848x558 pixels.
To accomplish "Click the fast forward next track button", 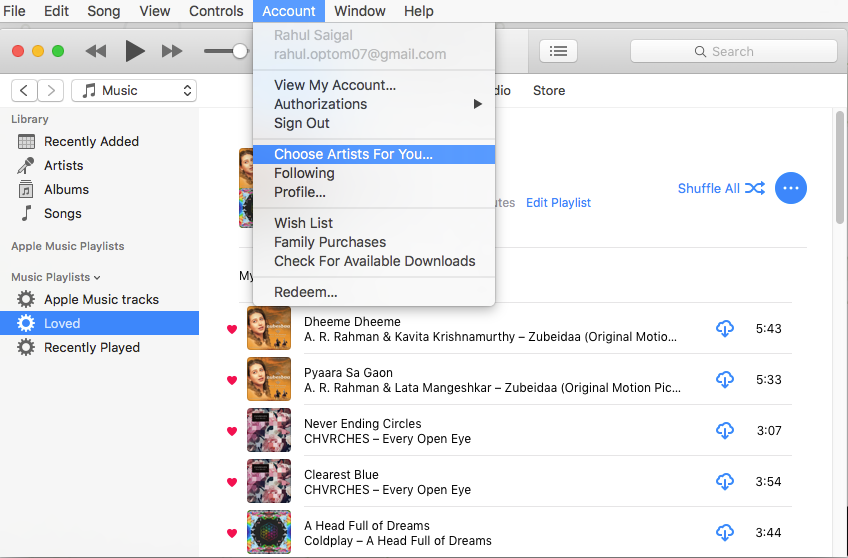I will (x=172, y=51).
